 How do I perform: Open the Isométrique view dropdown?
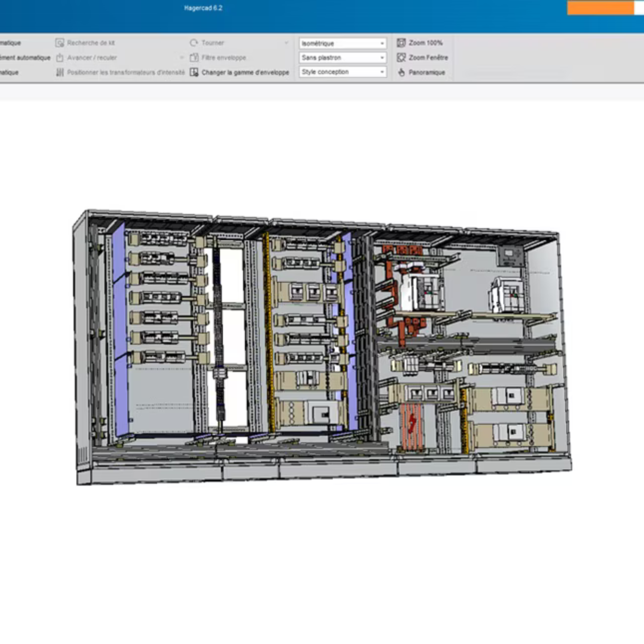click(x=342, y=43)
